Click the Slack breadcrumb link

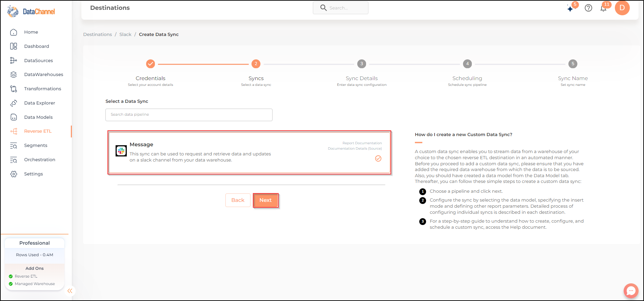click(125, 35)
